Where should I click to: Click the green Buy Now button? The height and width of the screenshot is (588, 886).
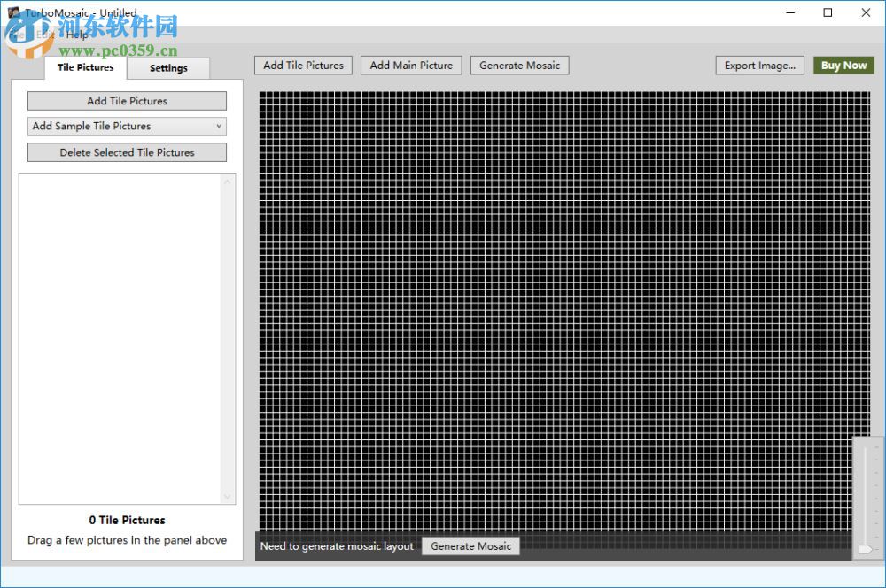coord(843,66)
